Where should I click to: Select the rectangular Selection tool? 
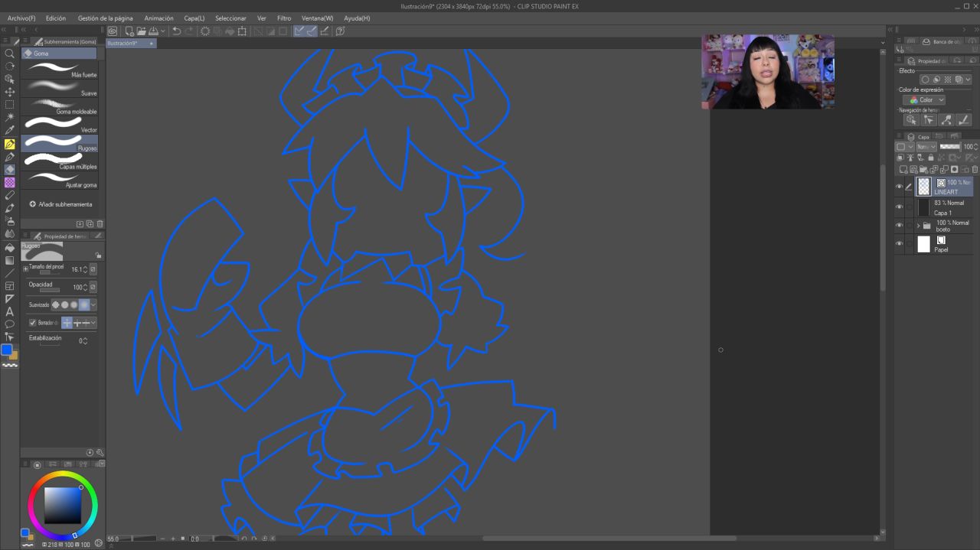pos(9,105)
